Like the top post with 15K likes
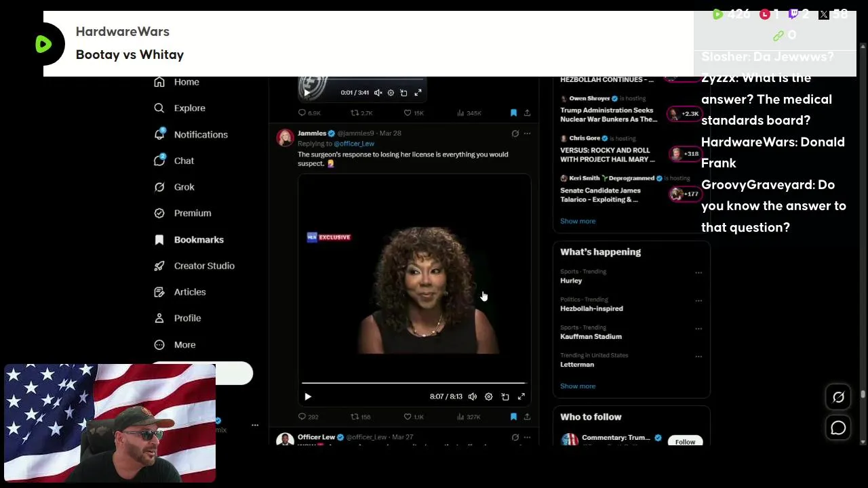The width and height of the screenshot is (868, 488). click(x=414, y=113)
